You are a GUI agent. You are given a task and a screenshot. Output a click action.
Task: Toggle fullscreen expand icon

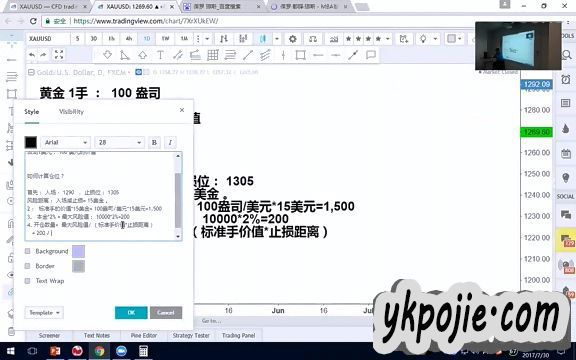[59, 55]
